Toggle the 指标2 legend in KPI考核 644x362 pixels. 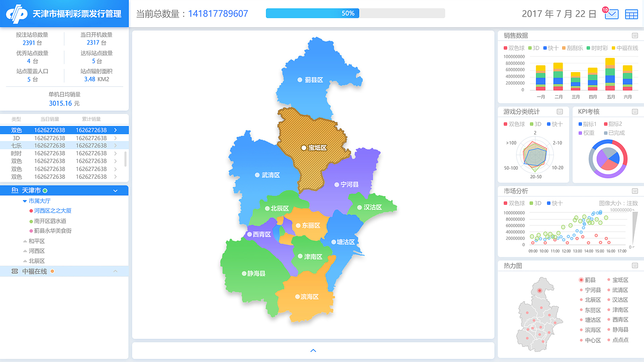coord(613,124)
